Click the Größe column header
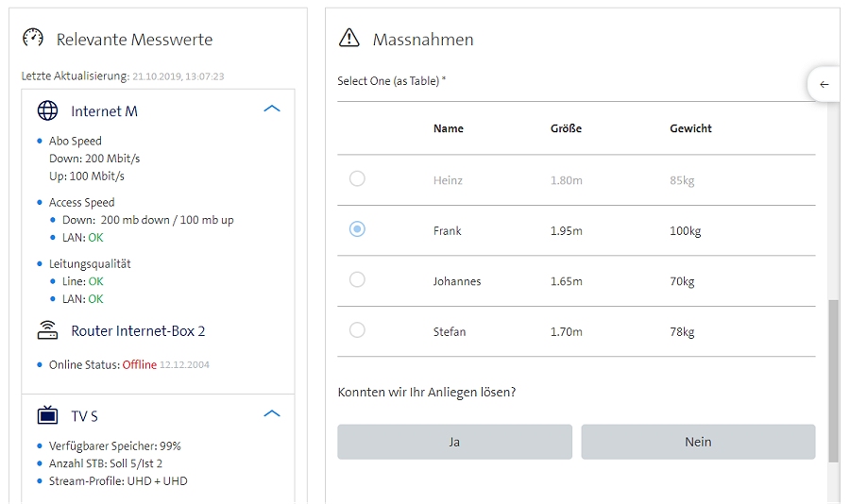 click(x=566, y=128)
